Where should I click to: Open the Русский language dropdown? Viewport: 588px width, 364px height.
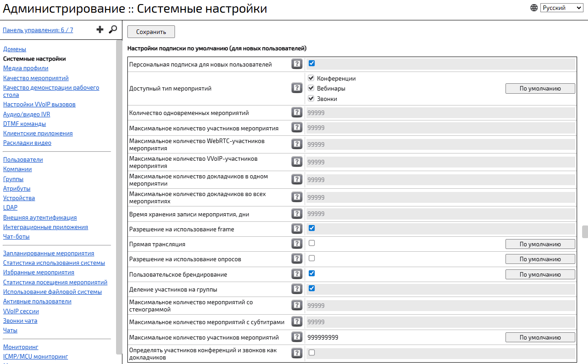pyautogui.click(x=561, y=8)
